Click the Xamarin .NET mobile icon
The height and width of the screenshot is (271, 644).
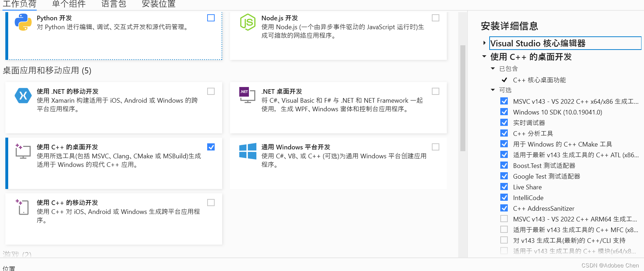pyautogui.click(x=23, y=96)
